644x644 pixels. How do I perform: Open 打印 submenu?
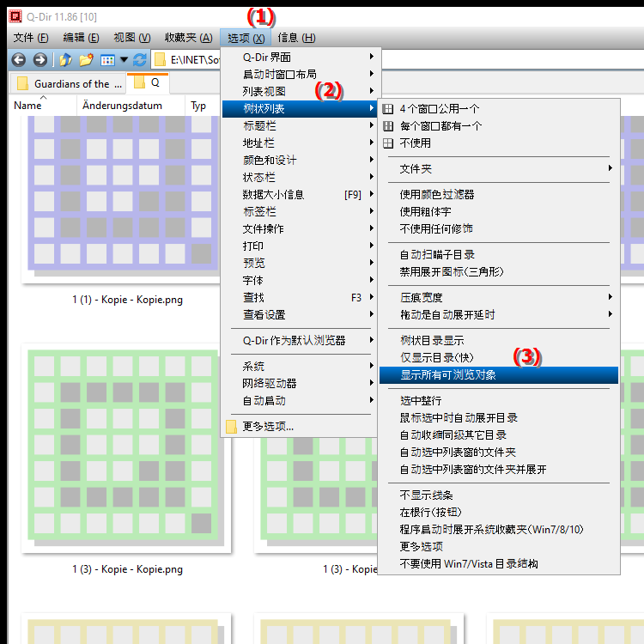click(x=300, y=246)
